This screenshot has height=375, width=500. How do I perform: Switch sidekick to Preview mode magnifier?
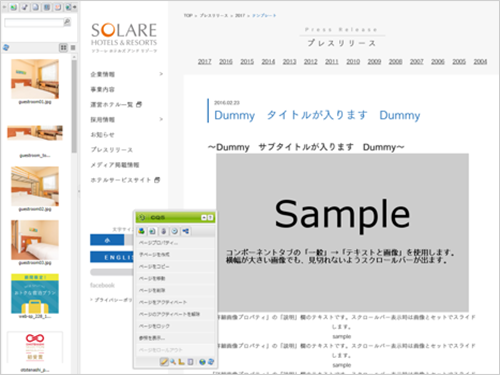[x=173, y=362]
